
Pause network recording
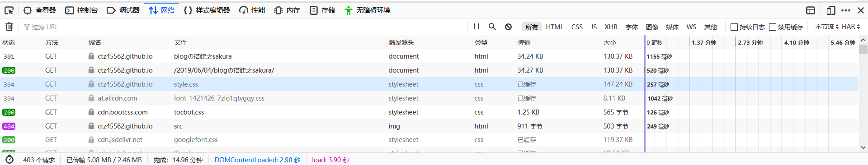point(476,27)
